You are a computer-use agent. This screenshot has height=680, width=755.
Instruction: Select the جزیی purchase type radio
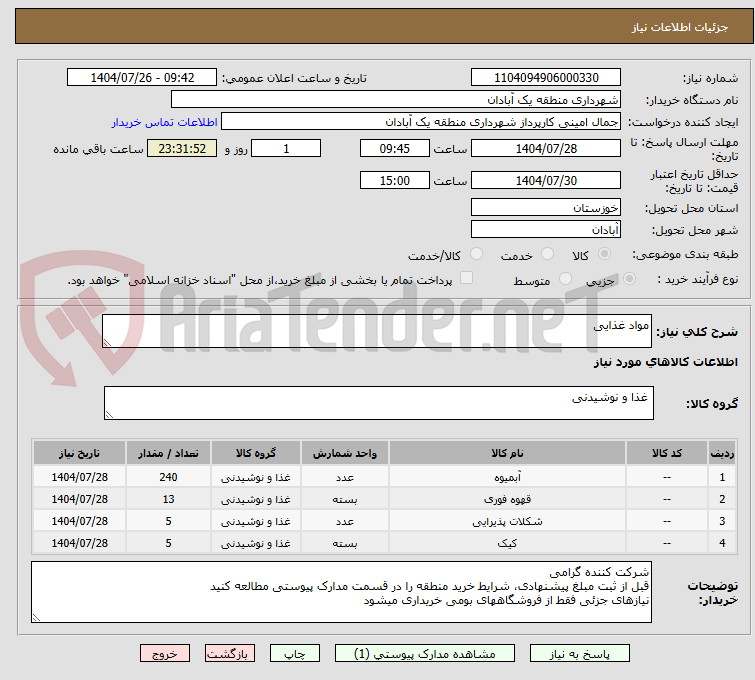coord(629,279)
